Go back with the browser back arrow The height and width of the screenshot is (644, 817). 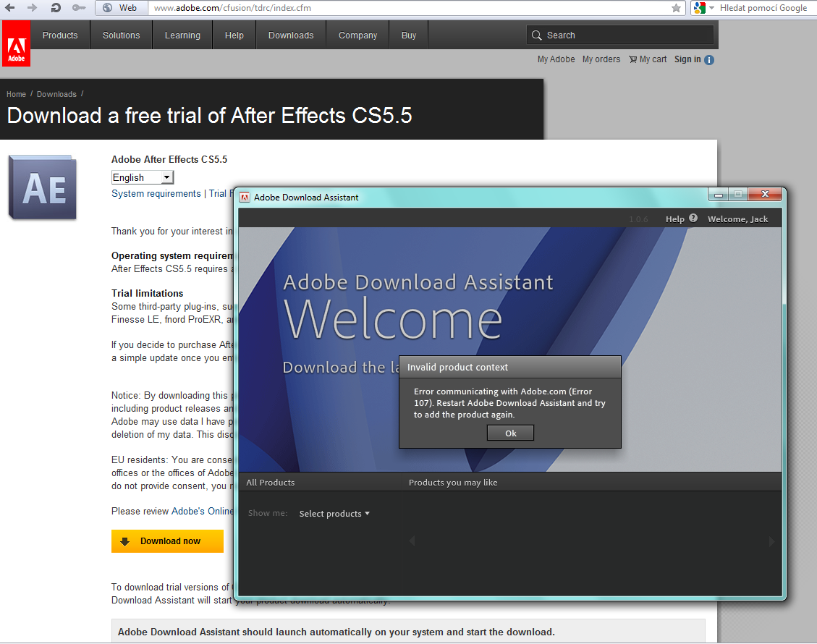point(9,8)
